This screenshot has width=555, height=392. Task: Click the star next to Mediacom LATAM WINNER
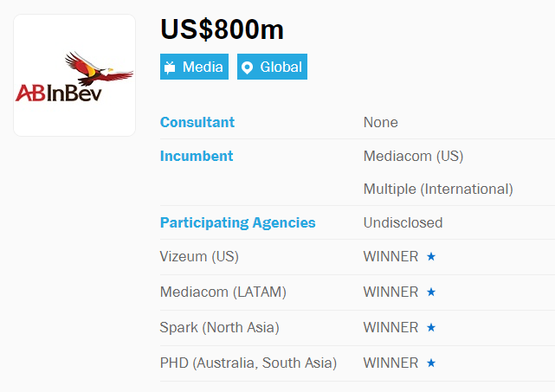click(431, 292)
